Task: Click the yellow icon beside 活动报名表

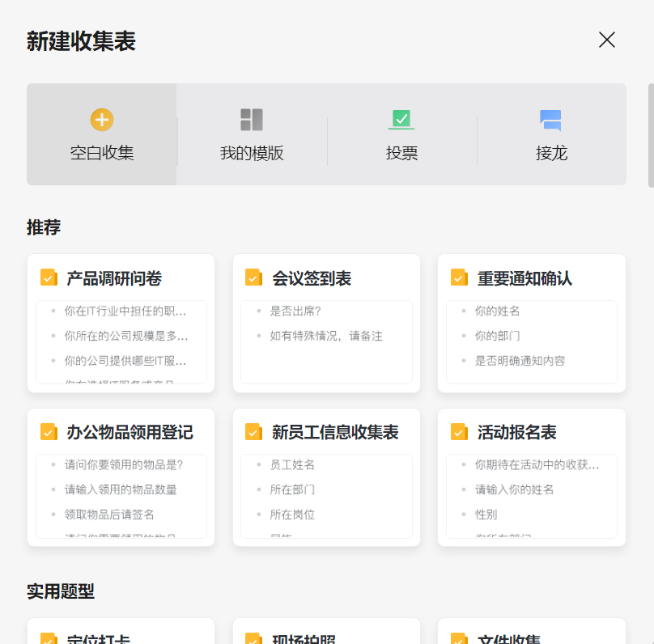Action: (459, 432)
